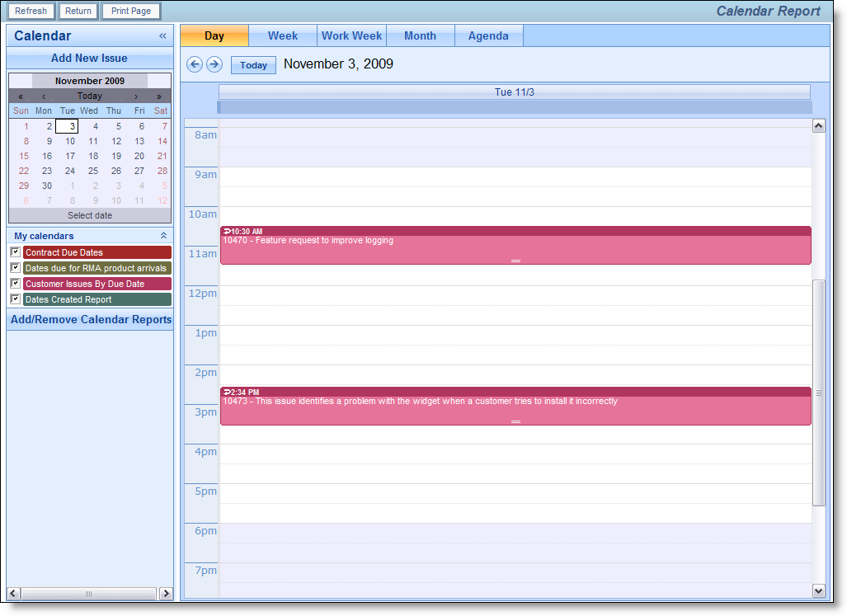Click Select date in mini calendar
The width and height of the screenshot is (847, 616).
(90, 215)
